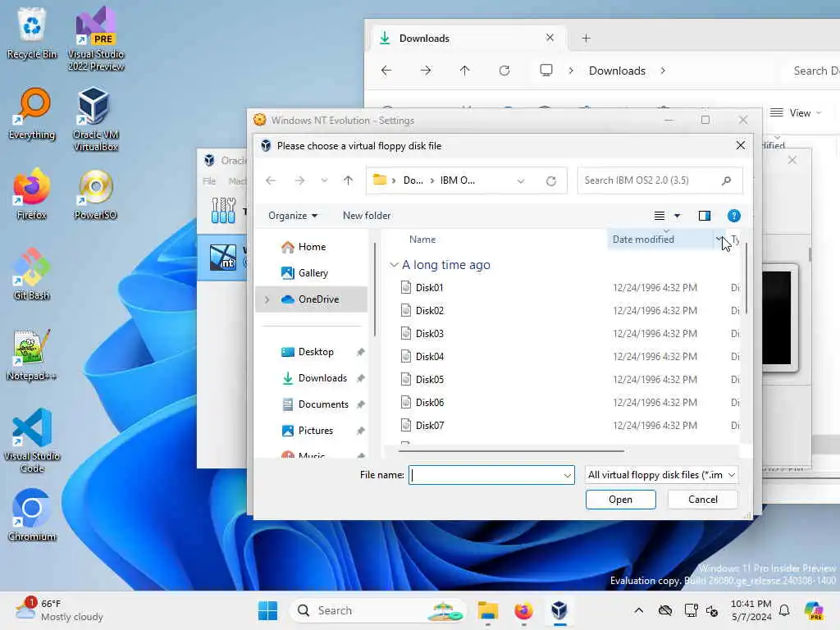840x630 pixels.
Task: Launch Visual Studio 2022 Preview shortcut
Action: [96, 39]
